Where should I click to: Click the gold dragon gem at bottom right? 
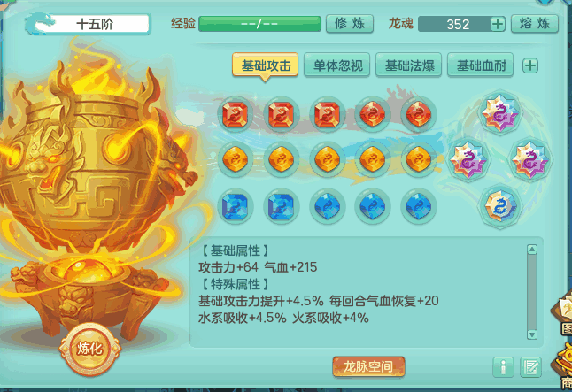500,206
